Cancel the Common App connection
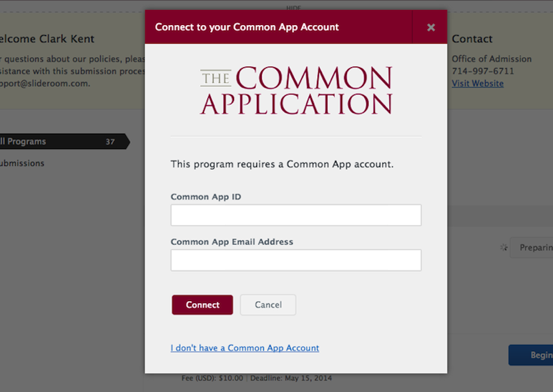This screenshot has height=392, width=553. 268,305
